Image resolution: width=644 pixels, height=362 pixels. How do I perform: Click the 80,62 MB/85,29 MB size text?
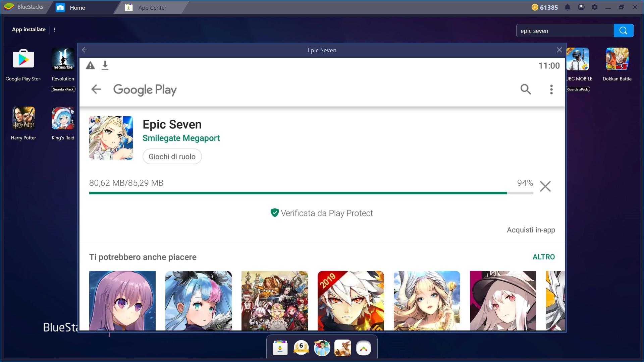pyautogui.click(x=126, y=183)
